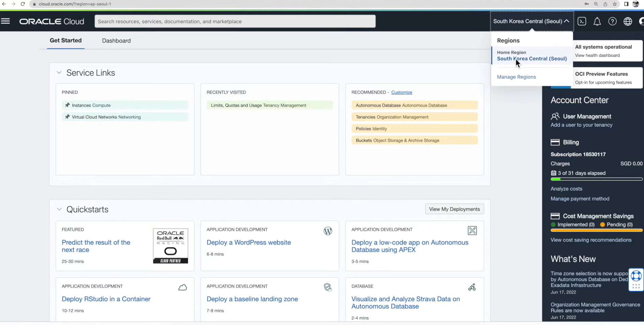Image resolution: width=644 pixels, height=325 pixels.
Task: Click the cyclist icon on the Strava card
Action: pyautogui.click(x=472, y=287)
